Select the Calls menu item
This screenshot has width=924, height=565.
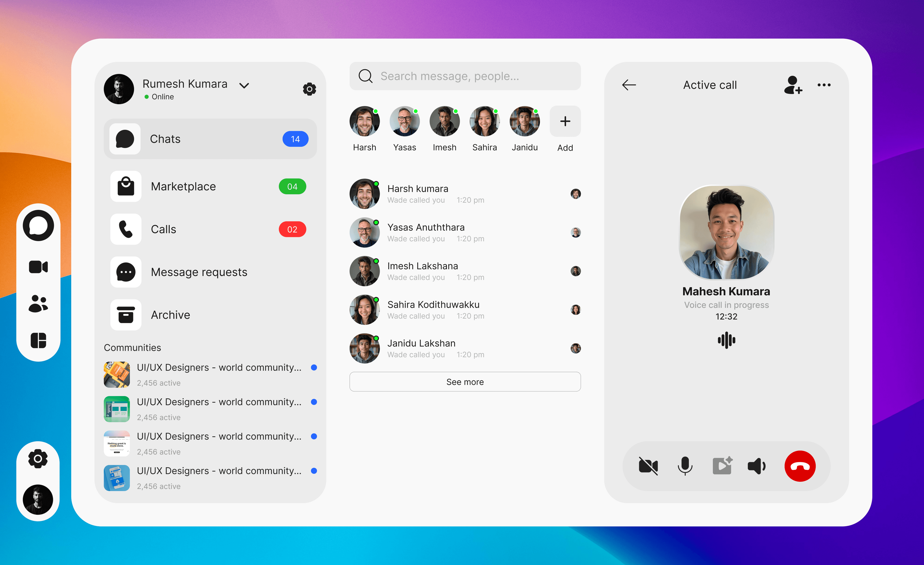[x=210, y=229]
